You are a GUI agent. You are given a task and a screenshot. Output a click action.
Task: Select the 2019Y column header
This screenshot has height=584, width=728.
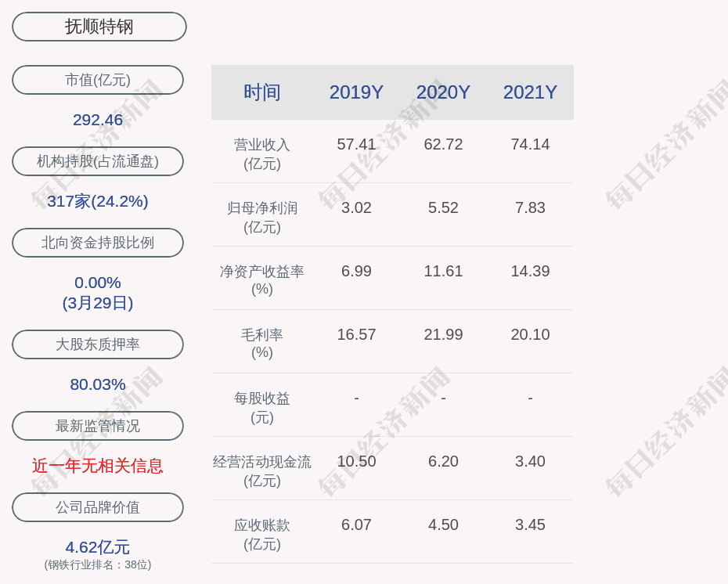click(x=356, y=92)
